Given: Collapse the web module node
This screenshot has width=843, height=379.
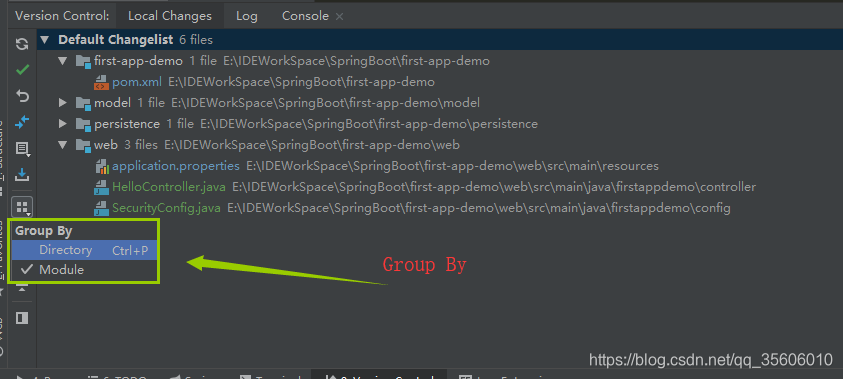Looking at the screenshot, I should coord(63,145).
